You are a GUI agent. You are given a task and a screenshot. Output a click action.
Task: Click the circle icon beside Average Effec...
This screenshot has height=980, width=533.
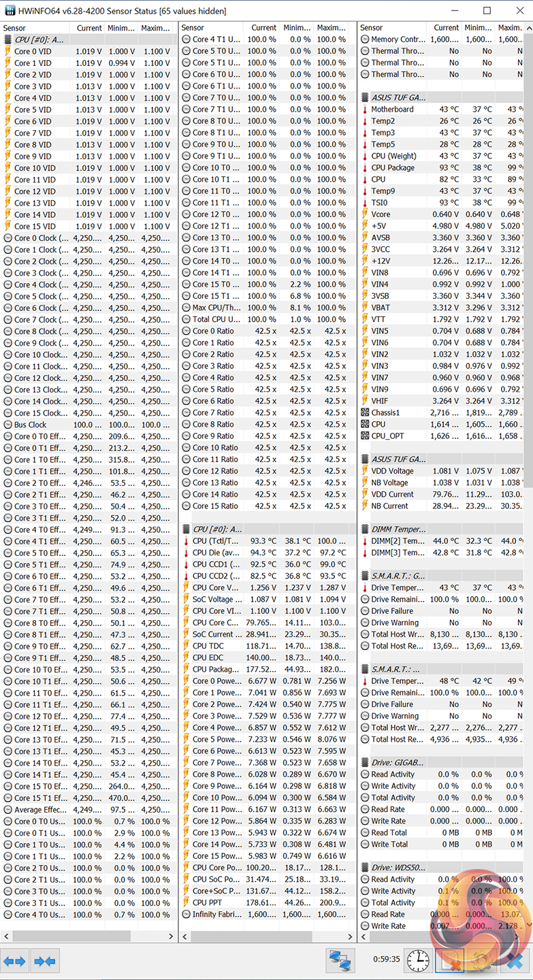8,810
